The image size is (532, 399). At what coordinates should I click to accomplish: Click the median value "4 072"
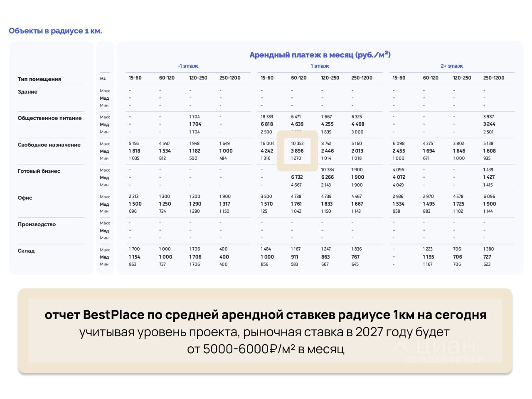399,177
